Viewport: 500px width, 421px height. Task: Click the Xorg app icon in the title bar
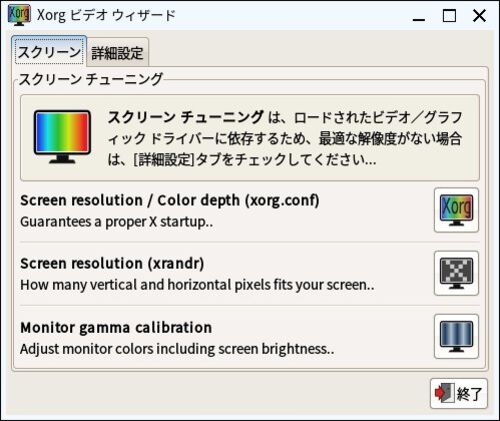19,15
